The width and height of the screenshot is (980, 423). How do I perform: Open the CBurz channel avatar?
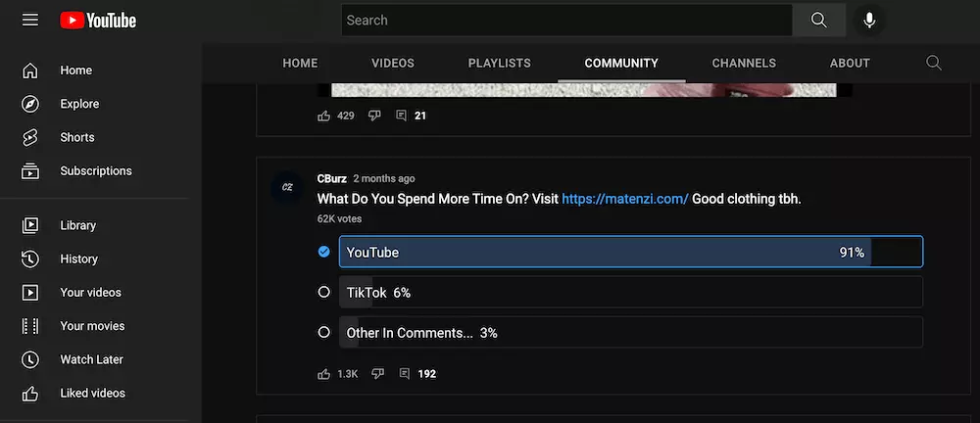click(287, 187)
